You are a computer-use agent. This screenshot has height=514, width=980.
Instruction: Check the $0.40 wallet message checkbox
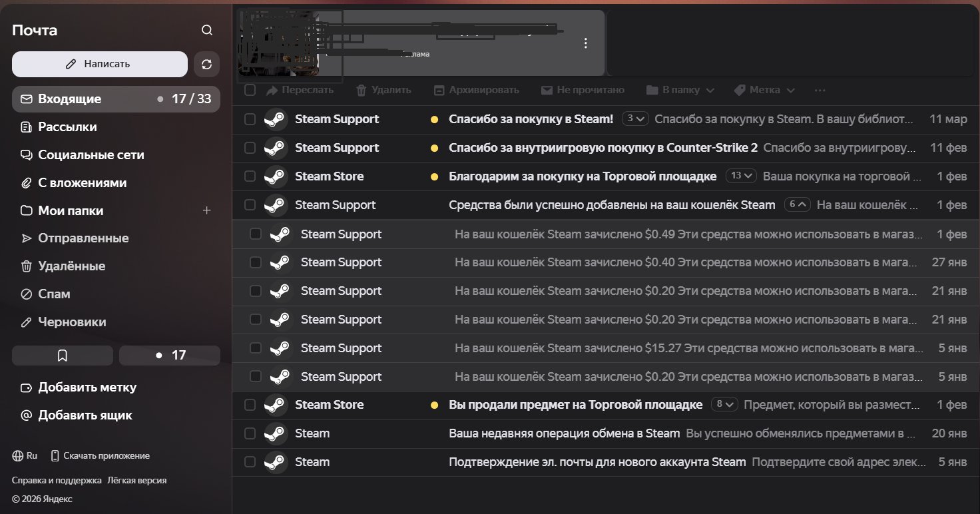pos(255,262)
